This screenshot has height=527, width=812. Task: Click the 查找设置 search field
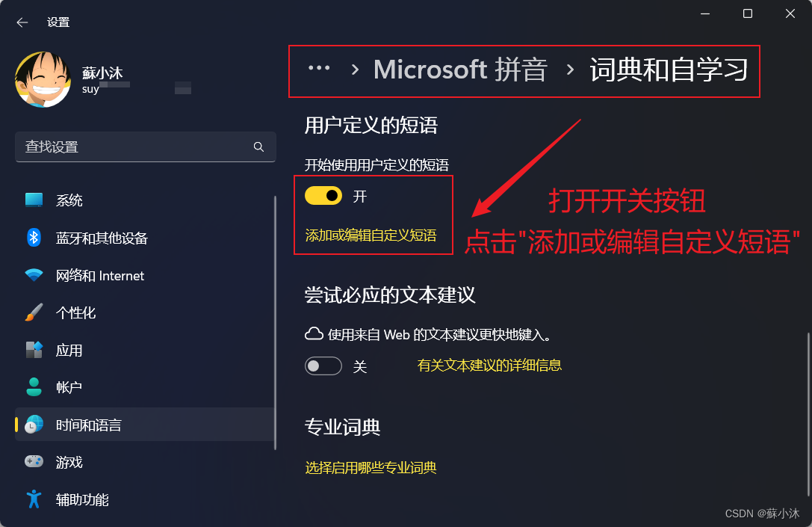pos(146,147)
